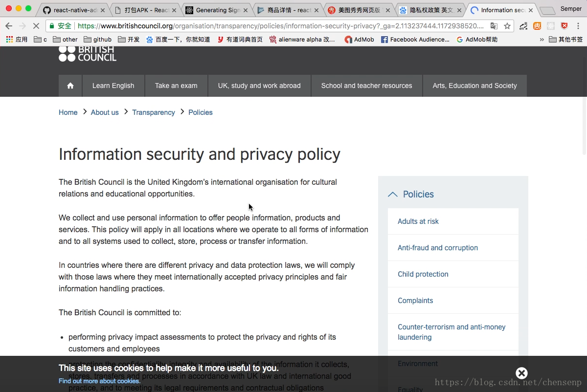Image resolution: width=587 pixels, height=392 pixels.
Task: Open the Learn English menu
Action: pos(113,86)
